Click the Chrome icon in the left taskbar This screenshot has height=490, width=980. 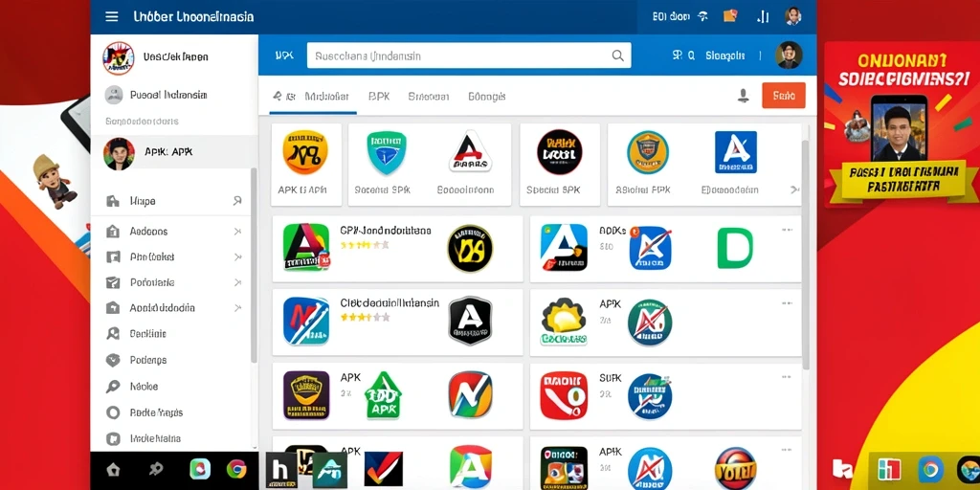pyautogui.click(x=236, y=469)
